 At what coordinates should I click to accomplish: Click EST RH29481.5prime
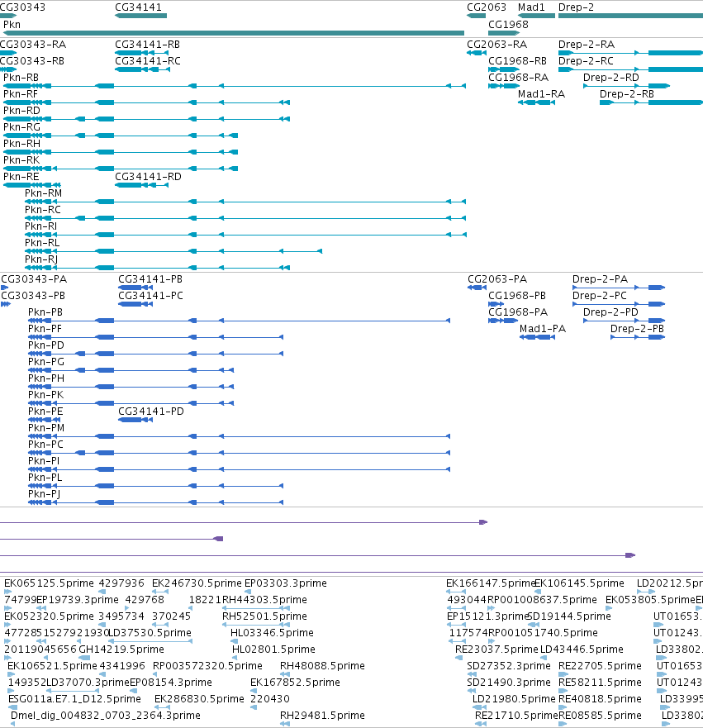point(322,715)
